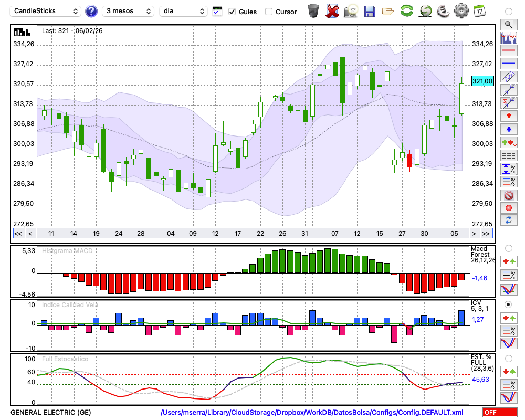Click the euro currency icon
This screenshot has height=420, width=525.
click(x=443, y=11)
